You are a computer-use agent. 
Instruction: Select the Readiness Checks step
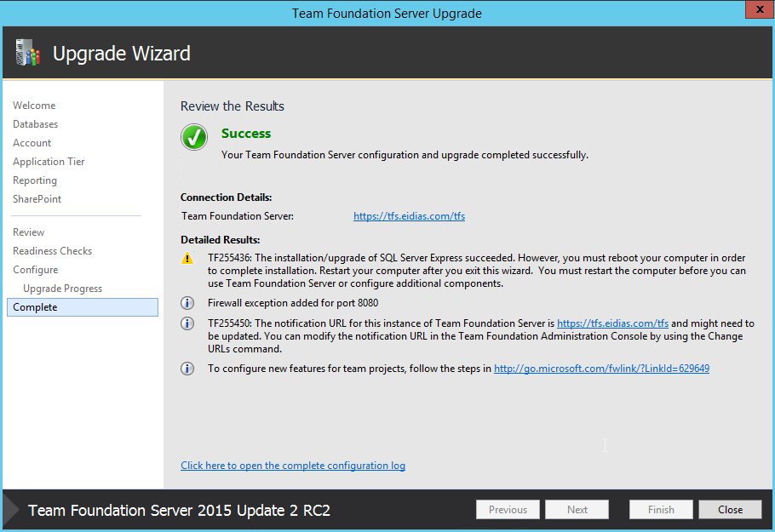tap(52, 251)
